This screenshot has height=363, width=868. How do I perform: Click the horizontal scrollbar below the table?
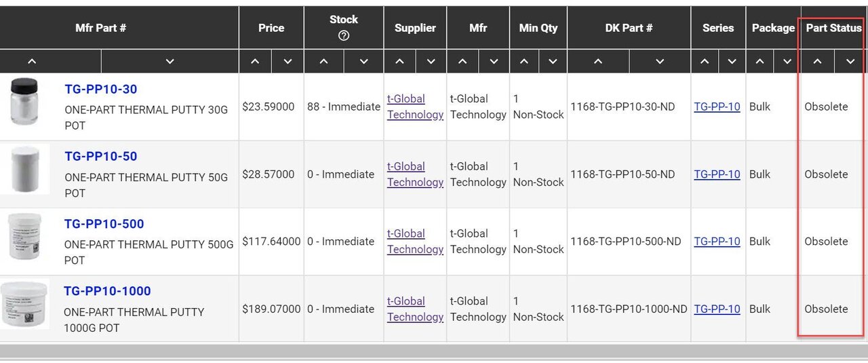click(x=434, y=351)
